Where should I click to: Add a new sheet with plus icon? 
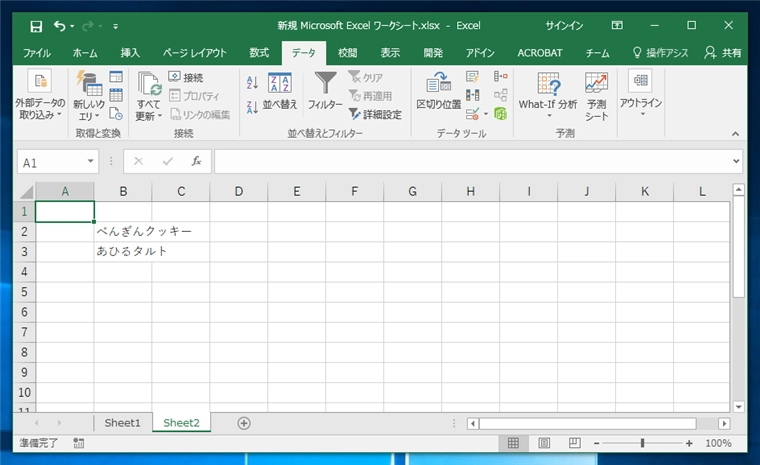244,423
